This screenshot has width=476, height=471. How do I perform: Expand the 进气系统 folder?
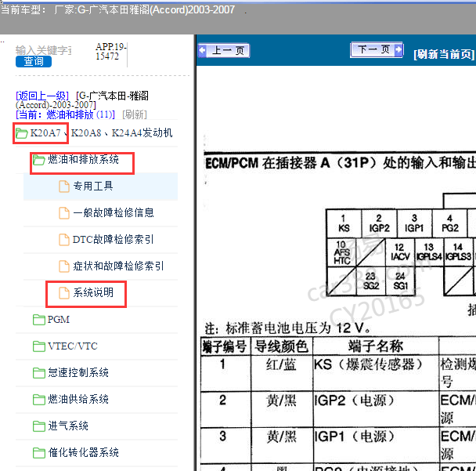[x=68, y=426]
